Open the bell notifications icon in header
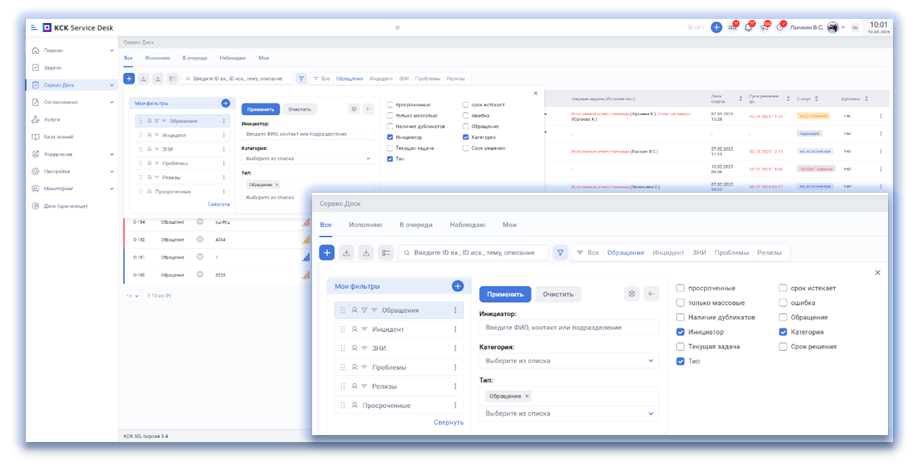 pyautogui.click(x=748, y=28)
